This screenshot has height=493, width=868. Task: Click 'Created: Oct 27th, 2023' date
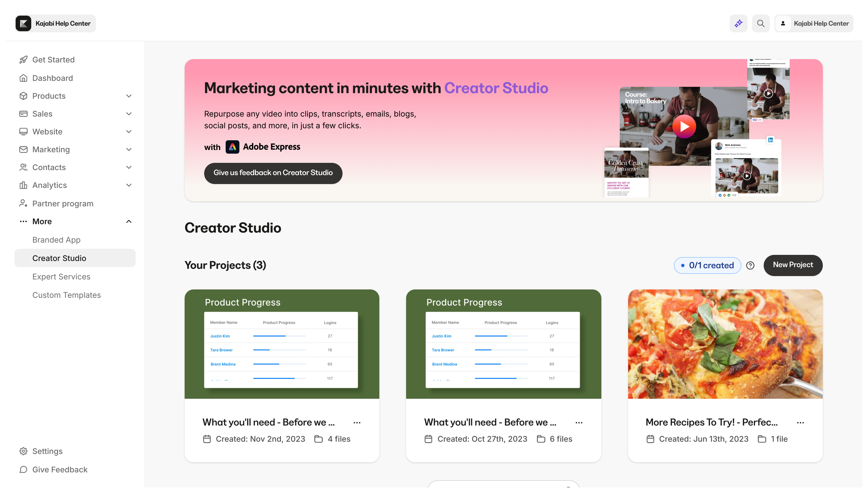(x=482, y=439)
